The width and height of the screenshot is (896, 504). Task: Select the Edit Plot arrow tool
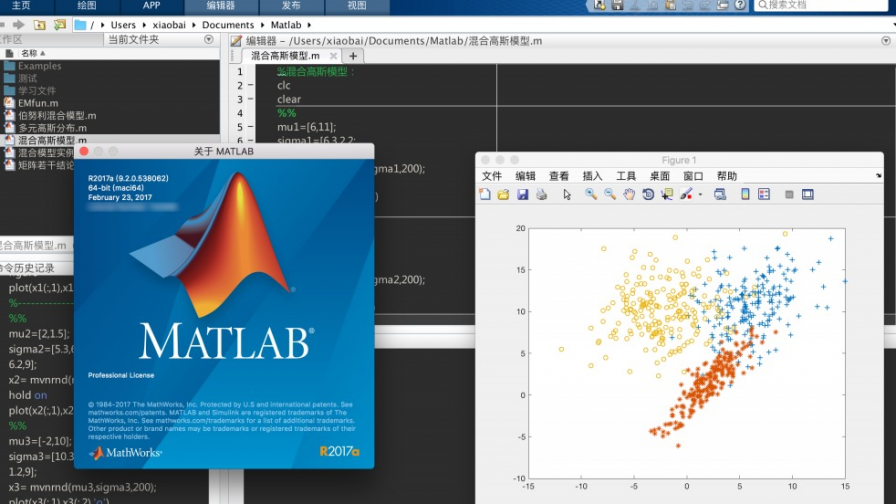click(x=567, y=194)
